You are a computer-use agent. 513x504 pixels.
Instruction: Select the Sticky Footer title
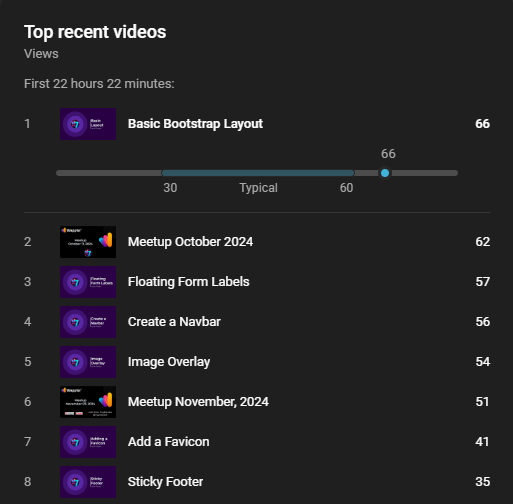tap(165, 482)
